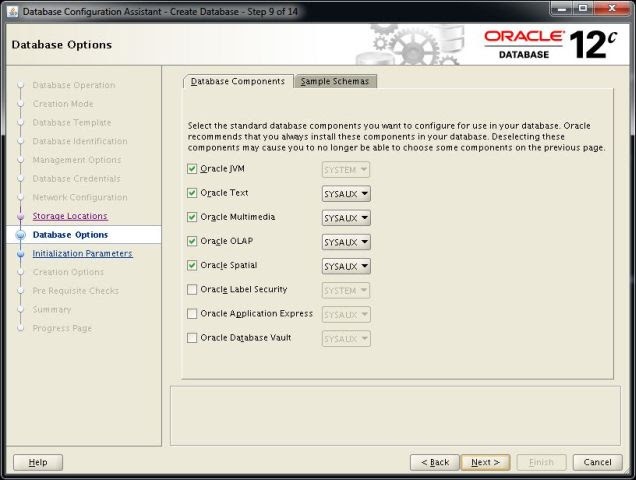This screenshot has width=636, height=480.
Task: Uncheck Oracle Multimedia checkbox
Action: click(x=192, y=217)
